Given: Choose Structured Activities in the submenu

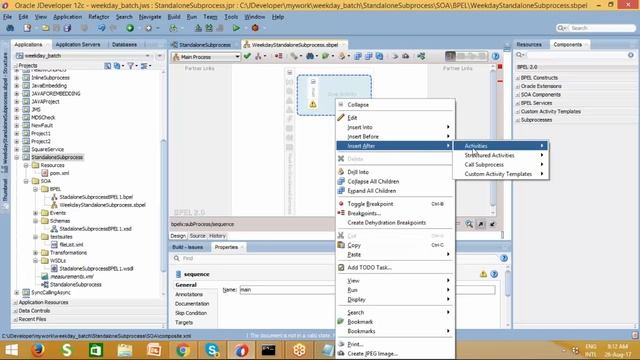Looking at the screenshot, I should [x=501, y=155].
